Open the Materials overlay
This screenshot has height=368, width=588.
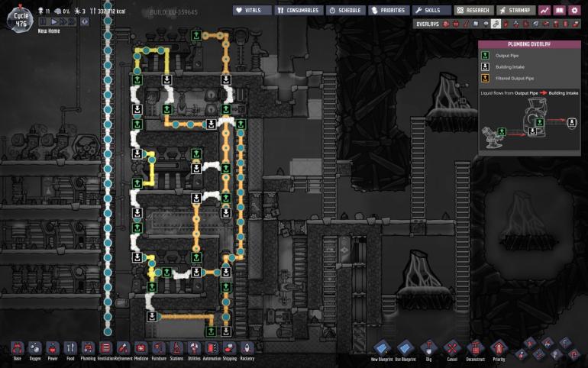pyautogui.click(x=476, y=24)
